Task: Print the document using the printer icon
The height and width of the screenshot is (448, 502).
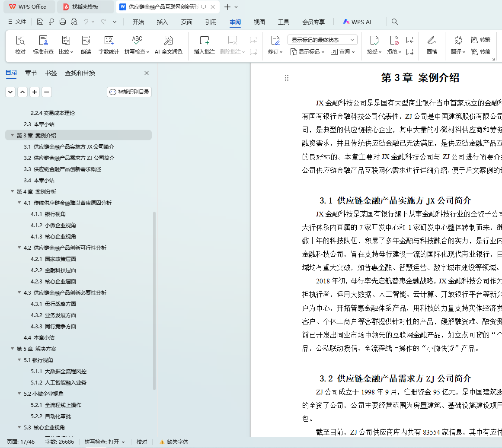Action: [x=63, y=22]
